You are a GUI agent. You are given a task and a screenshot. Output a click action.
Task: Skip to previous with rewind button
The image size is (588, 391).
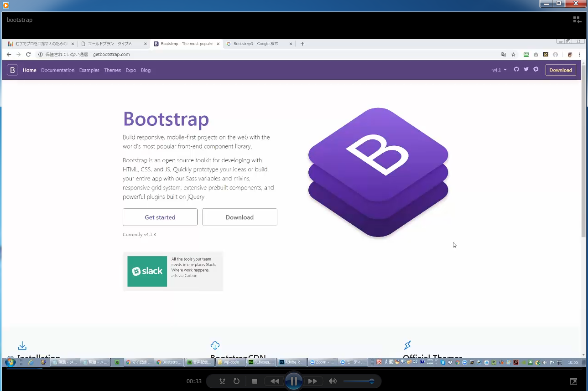coord(275,381)
